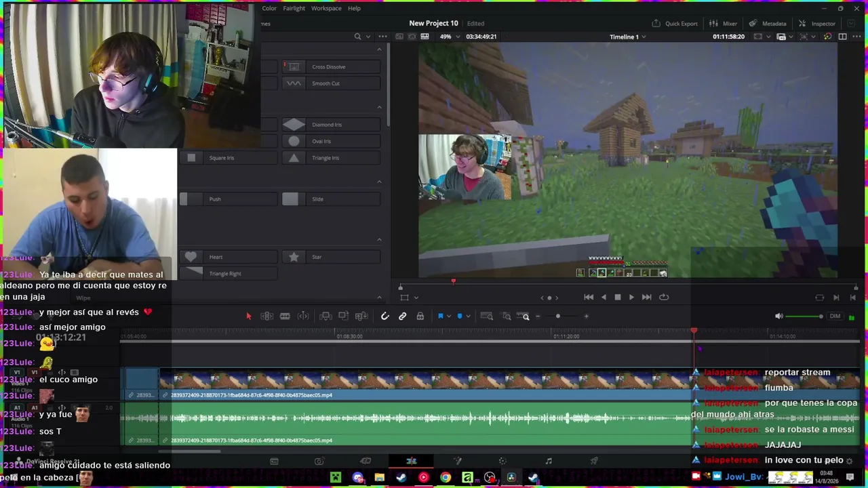Switch to the Fusion page icon
Viewport: 868px width, 488px height.
(x=457, y=461)
